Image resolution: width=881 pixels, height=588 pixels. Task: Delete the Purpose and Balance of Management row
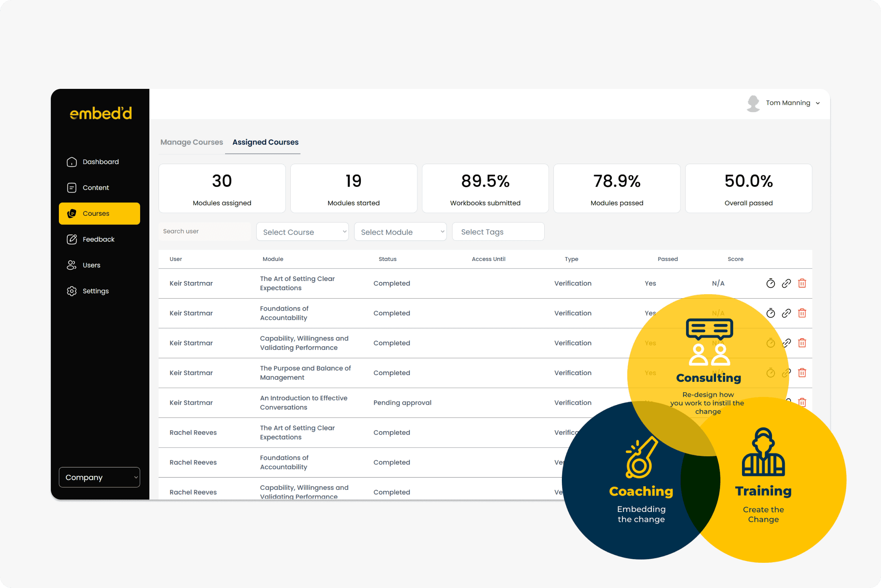tap(802, 373)
